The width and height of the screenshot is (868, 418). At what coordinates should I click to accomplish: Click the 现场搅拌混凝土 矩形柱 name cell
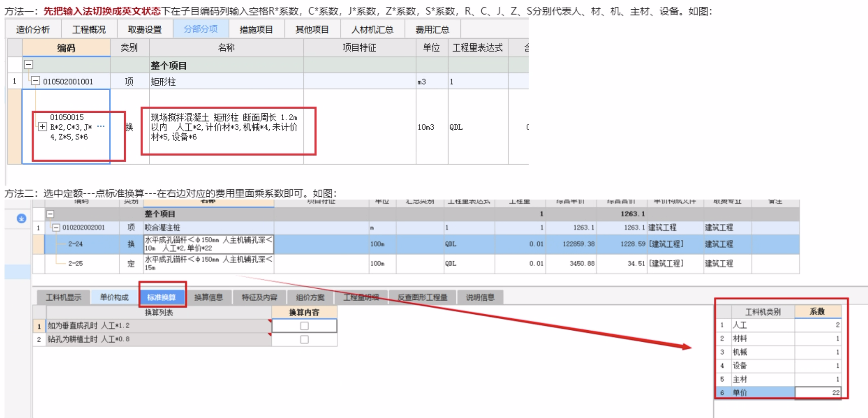[x=226, y=127]
